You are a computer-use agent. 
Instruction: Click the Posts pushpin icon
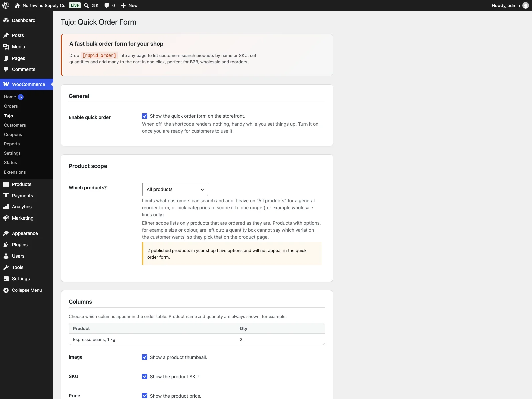6,35
